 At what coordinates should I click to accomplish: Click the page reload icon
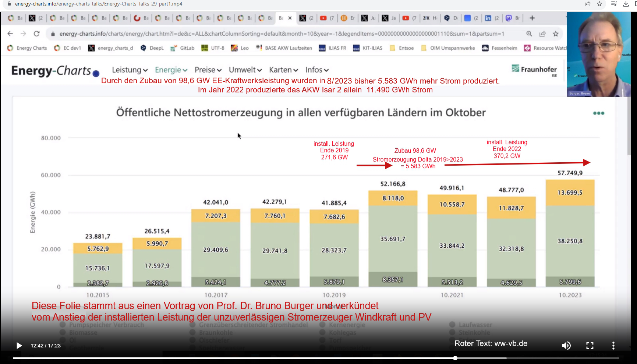tap(36, 34)
